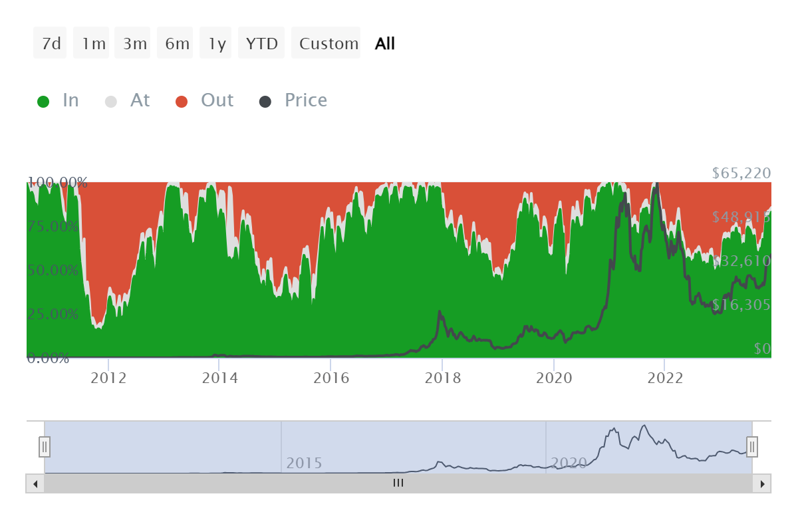
Task: Toggle the At series legend label
Action: (x=140, y=100)
